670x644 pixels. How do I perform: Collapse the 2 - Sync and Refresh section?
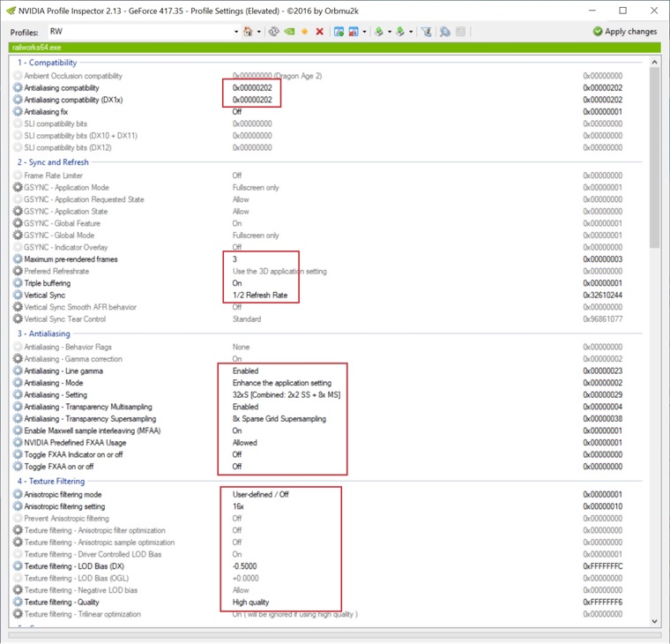pos(53,162)
